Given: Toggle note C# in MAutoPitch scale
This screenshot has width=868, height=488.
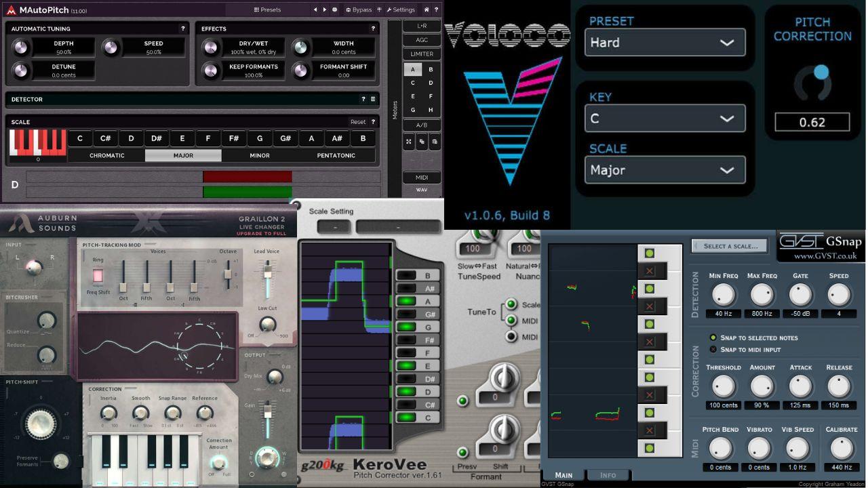Looking at the screenshot, I should click(x=105, y=138).
